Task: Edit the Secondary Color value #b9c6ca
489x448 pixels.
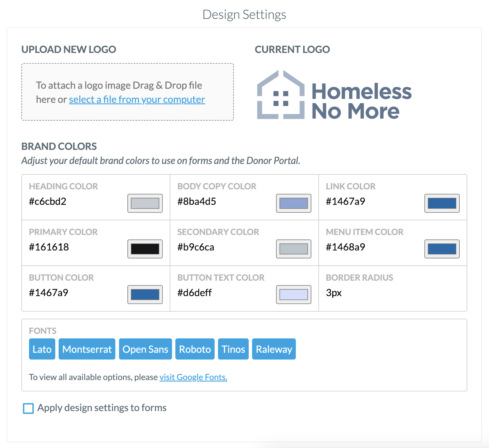Action: tap(196, 247)
